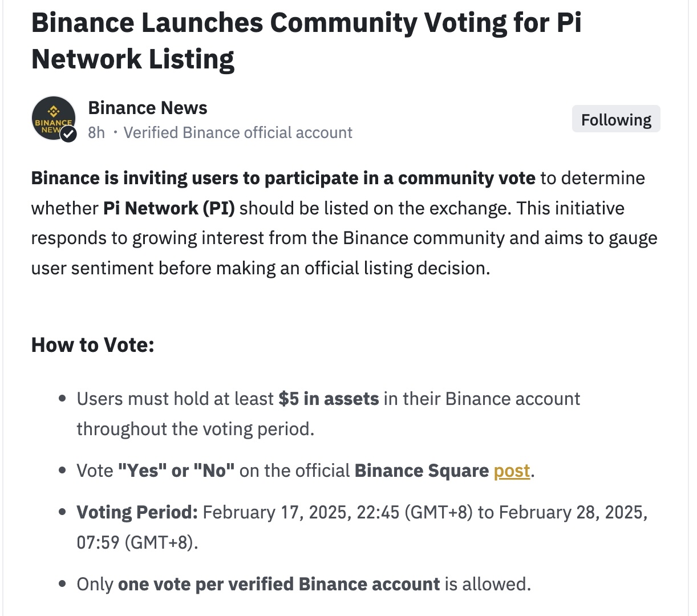The width and height of the screenshot is (697, 616).
Task: Click the bold Pi Network (PI) text
Action: (x=169, y=208)
